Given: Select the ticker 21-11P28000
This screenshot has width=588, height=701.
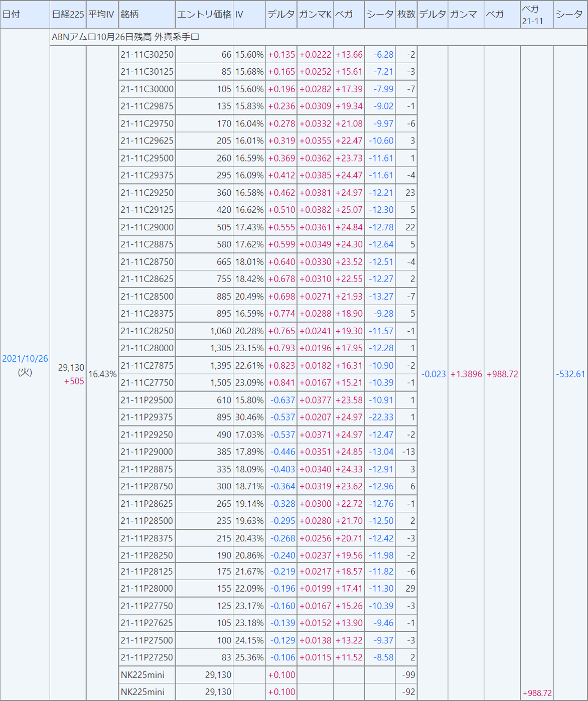Looking at the screenshot, I should [146, 589].
